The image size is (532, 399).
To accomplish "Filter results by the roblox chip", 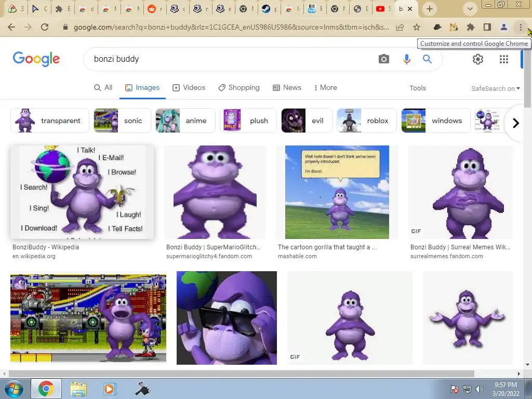I will [366, 121].
